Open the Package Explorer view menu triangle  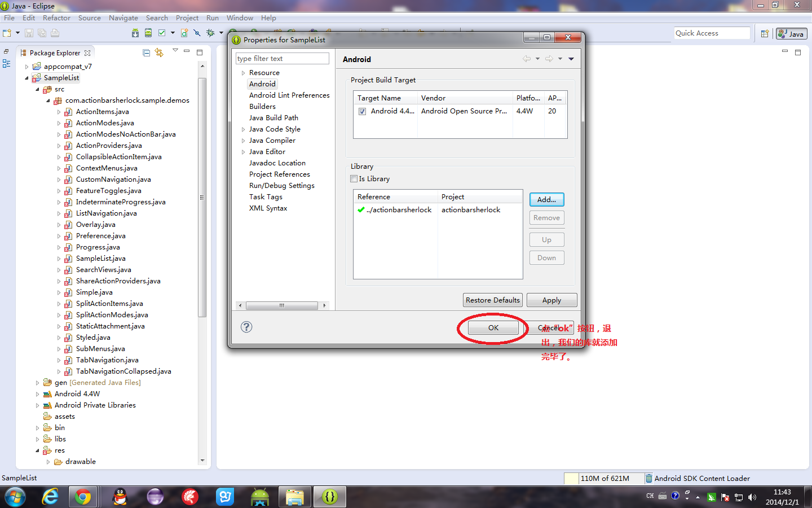175,51
